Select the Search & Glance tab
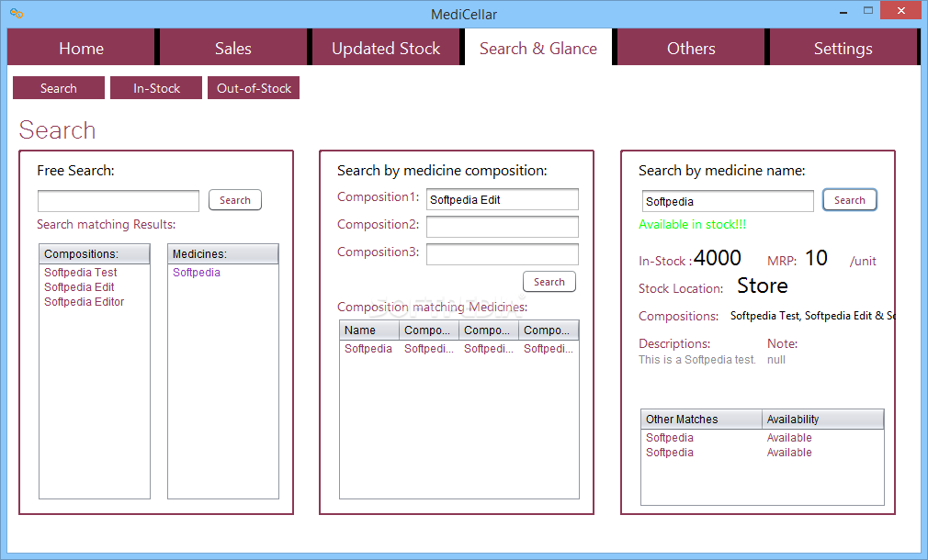The image size is (928, 560). point(538,48)
